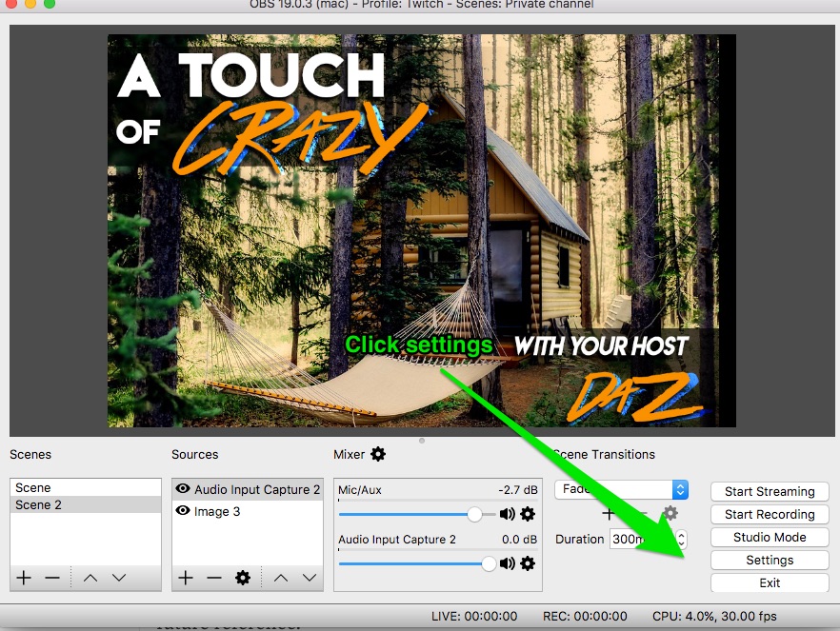Click the '-2.7 dB' Mic/Aux level value
Screen dimensions: 840x631
(517, 490)
